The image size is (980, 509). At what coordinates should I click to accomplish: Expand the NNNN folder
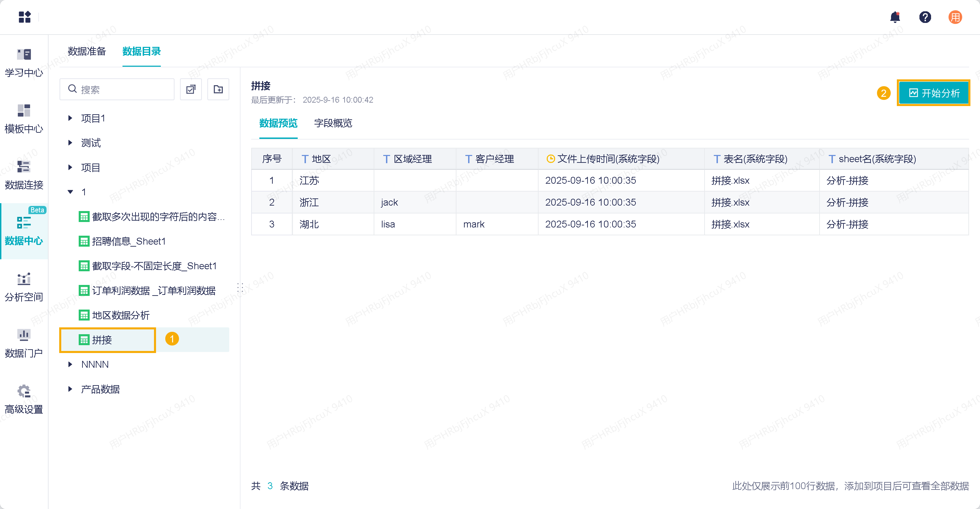[70, 364]
